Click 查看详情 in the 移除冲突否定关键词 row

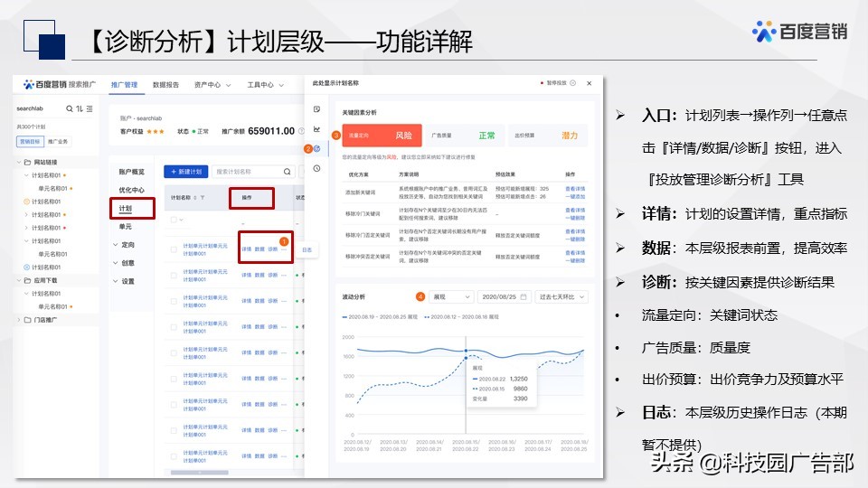click(575, 253)
